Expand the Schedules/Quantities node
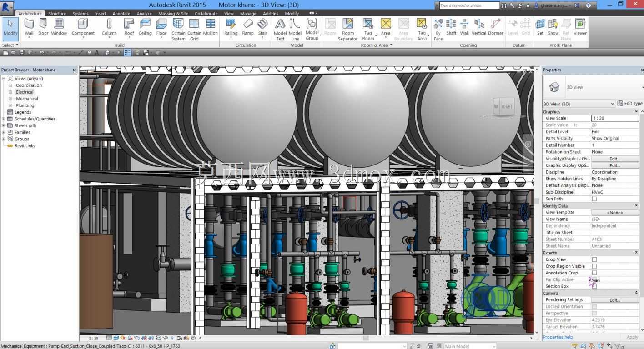Screen dimensions: 644x349 [x=4, y=119]
